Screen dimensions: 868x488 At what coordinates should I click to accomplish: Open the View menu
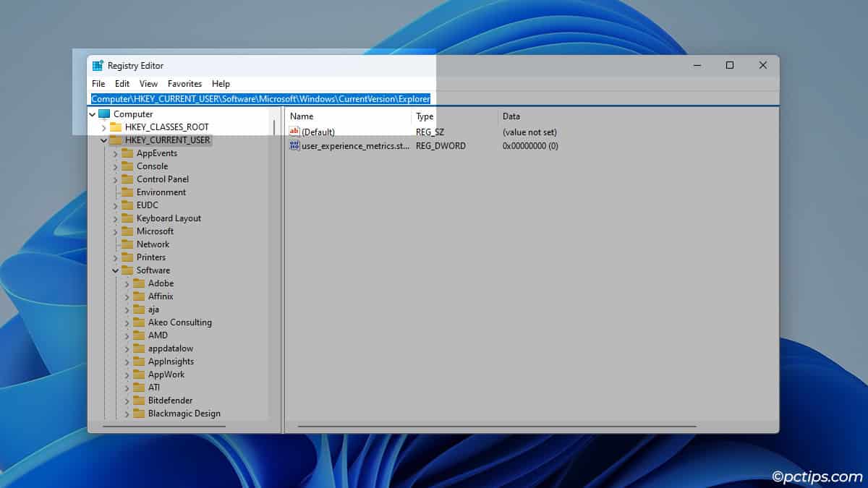point(148,84)
